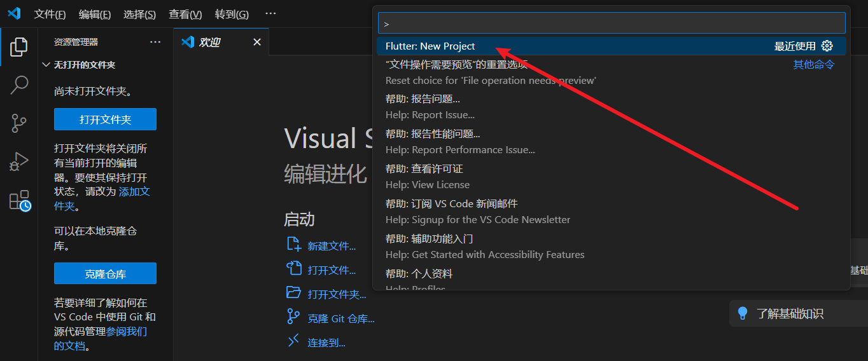
Task: Close the 欢迎 tab
Action: click(257, 42)
